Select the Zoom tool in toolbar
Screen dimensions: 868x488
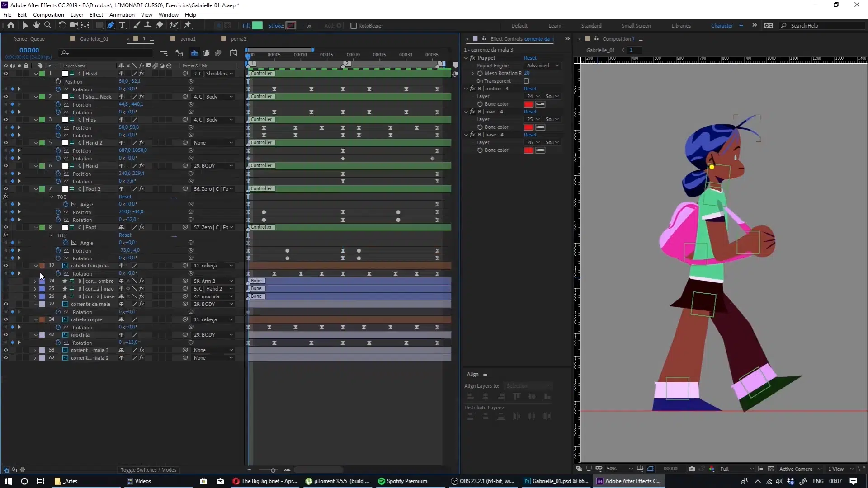click(48, 25)
